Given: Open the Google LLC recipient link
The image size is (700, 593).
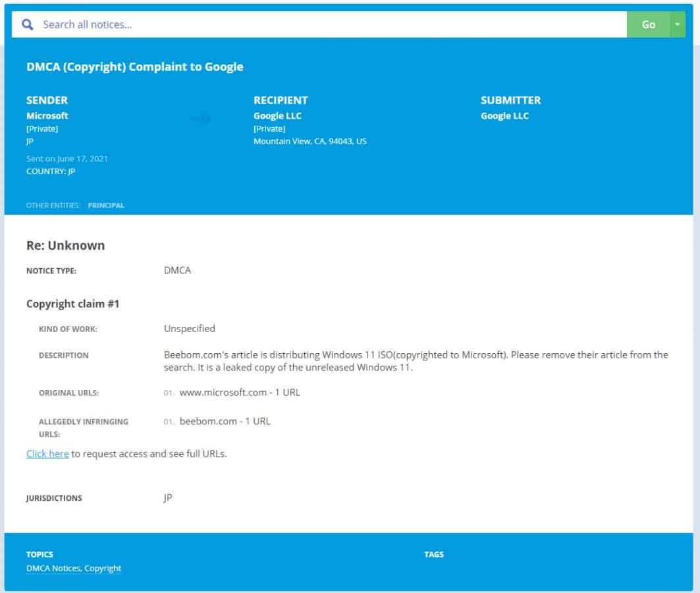Looking at the screenshot, I should [x=277, y=116].
